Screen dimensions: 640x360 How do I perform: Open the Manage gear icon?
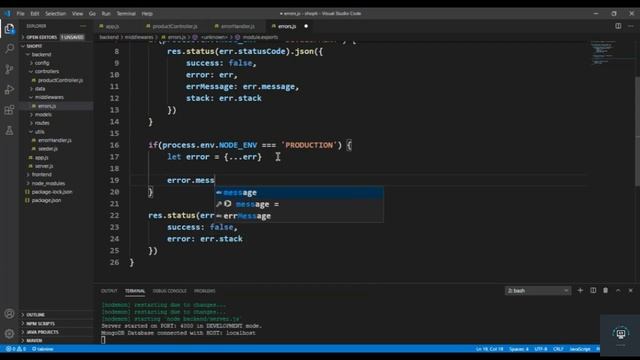[9, 334]
